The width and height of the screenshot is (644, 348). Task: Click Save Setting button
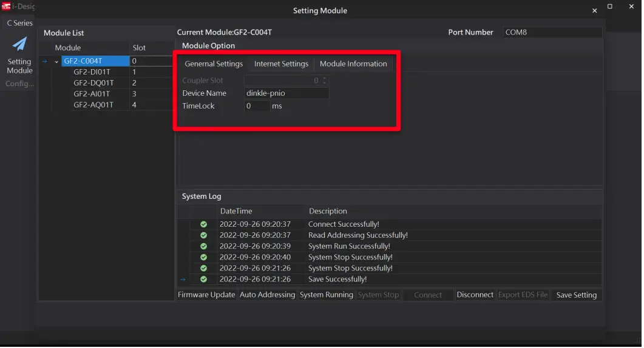pos(576,295)
